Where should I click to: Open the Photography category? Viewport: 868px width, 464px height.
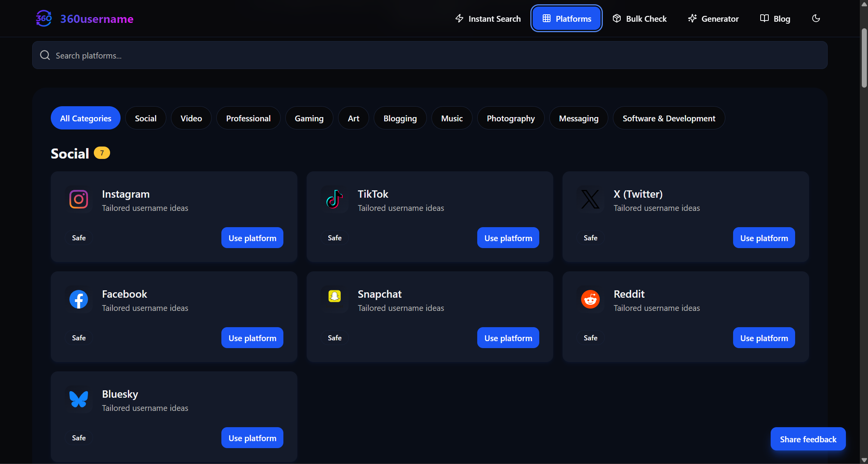(511, 118)
